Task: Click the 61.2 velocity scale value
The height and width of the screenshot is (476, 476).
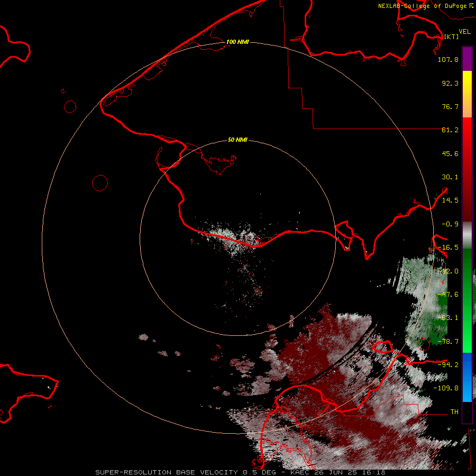Action: tap(450, 130)
